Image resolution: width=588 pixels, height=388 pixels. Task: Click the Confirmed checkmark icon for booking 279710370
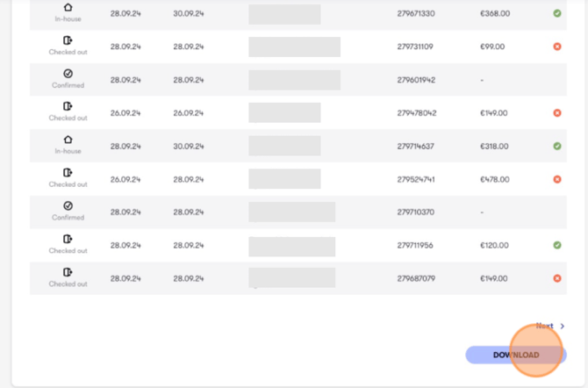click(68, 205)
